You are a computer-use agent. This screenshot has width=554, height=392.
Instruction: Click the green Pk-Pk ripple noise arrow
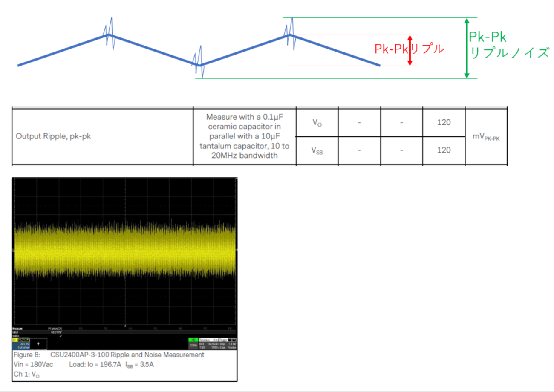point(467,48)
